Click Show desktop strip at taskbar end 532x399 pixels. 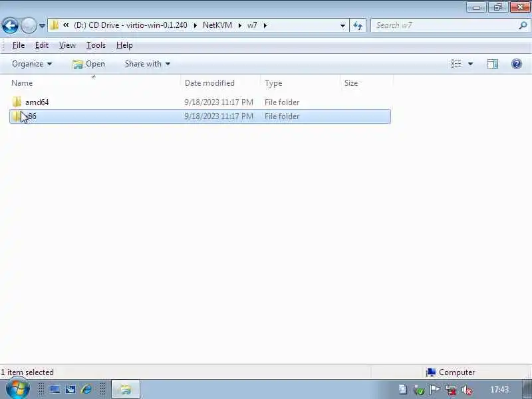[x=527, y=390]
